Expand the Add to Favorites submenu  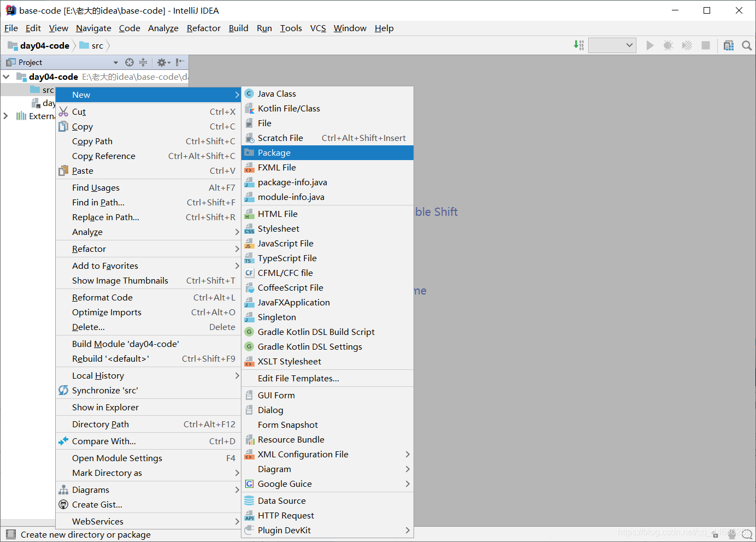148,266
